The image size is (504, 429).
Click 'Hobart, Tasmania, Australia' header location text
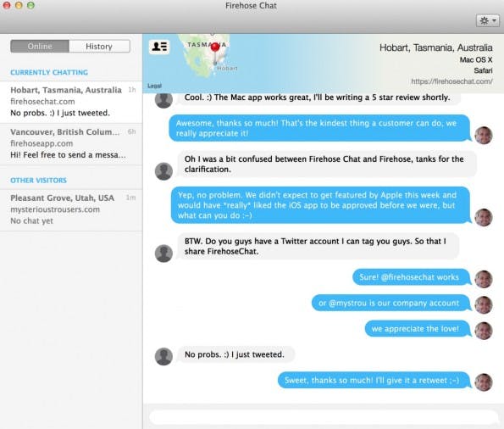point(436,47)
